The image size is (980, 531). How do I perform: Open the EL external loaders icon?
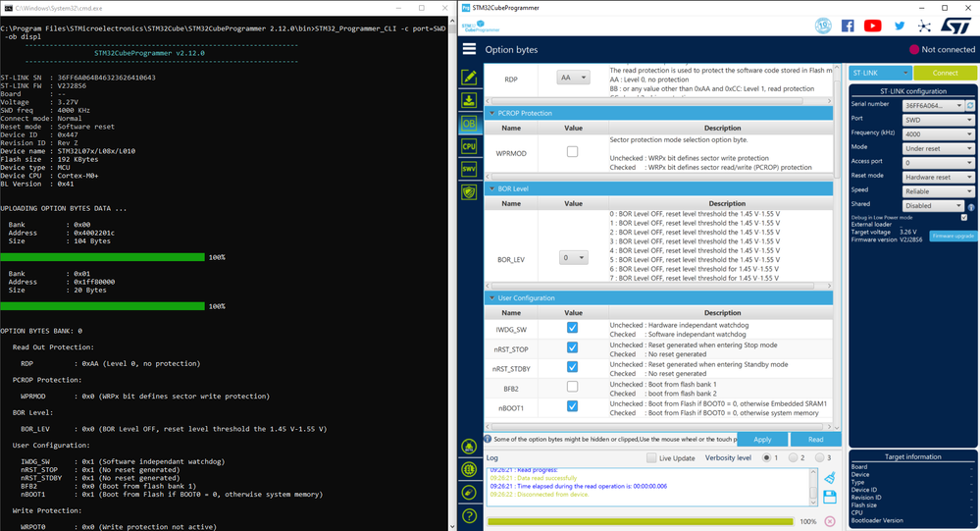(469, 469)
